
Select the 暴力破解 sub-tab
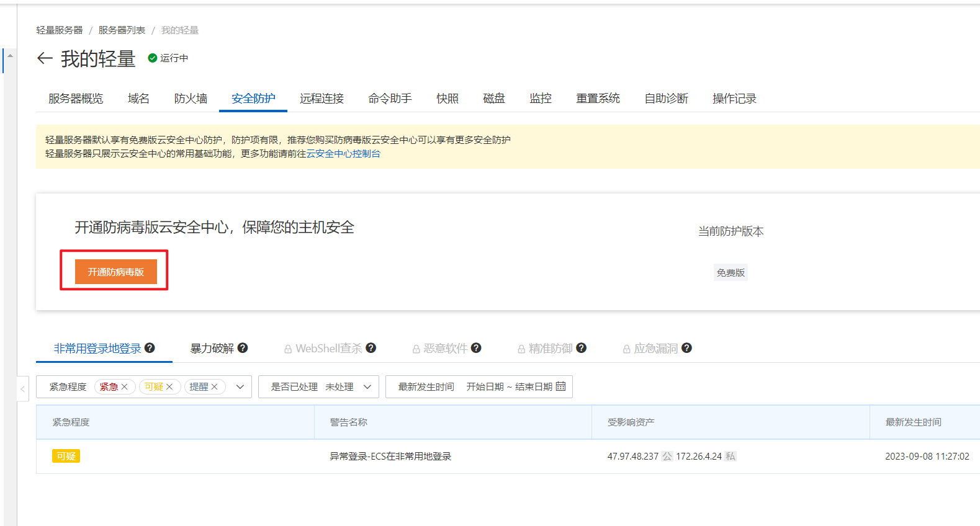(x=212, y=349)
